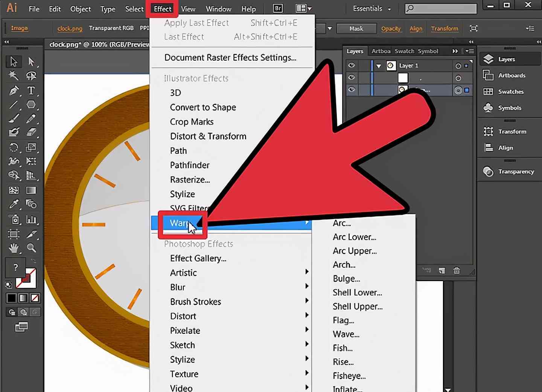
Task: Select the Gradient tool
Action: point(31,190)
